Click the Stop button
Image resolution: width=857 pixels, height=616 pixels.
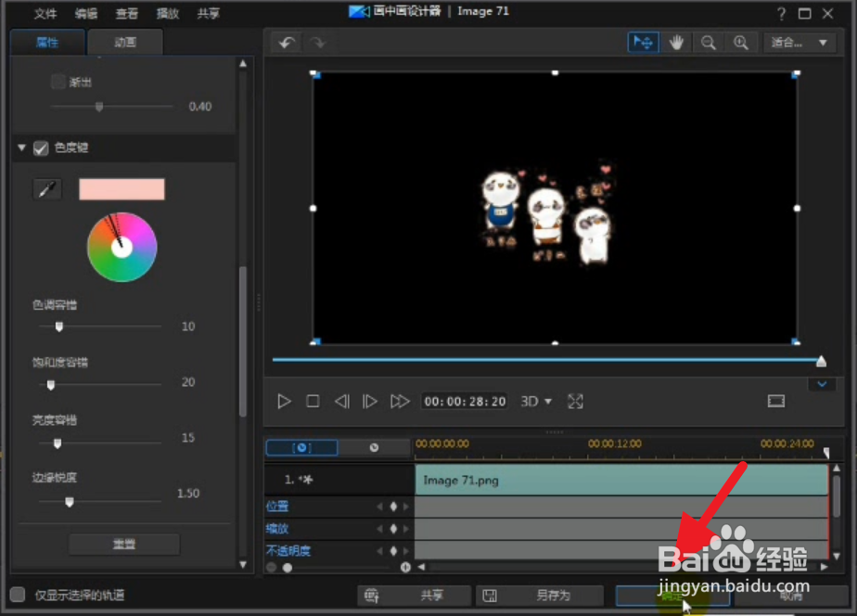tap(313, 401)
